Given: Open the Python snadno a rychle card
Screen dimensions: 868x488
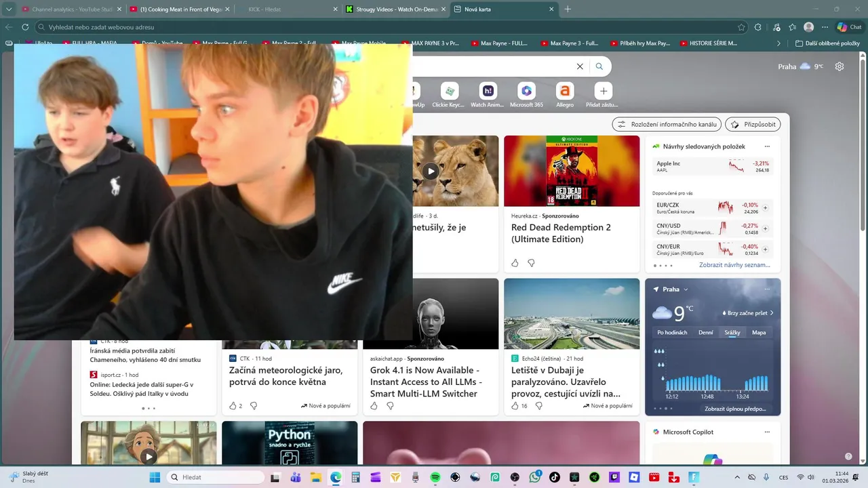Looking at the screenshot, I should click(x=290, y=443).
